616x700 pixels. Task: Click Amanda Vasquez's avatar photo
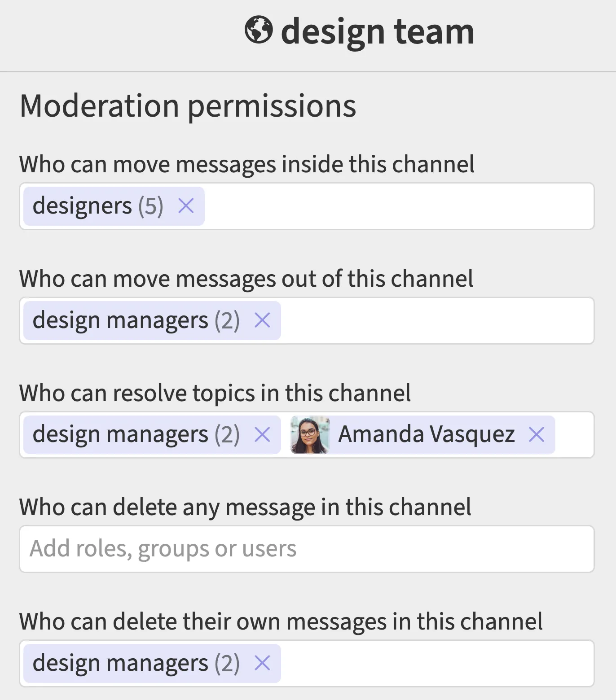[x=310, y=434]
